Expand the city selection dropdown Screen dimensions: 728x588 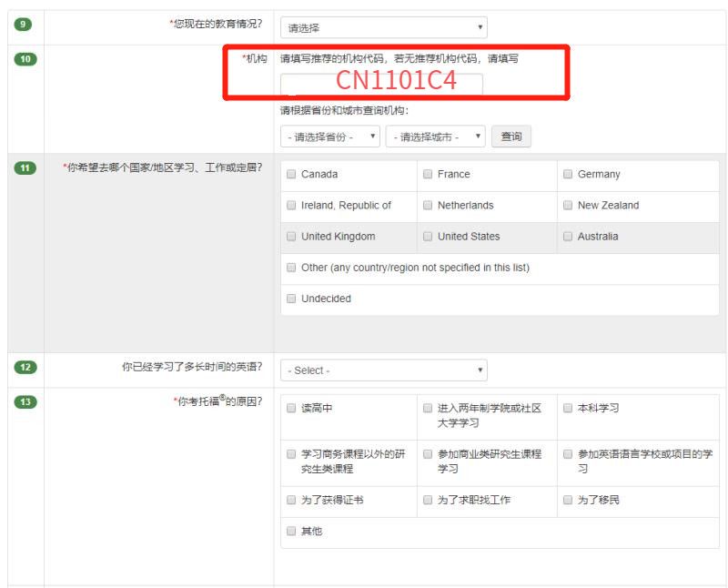pyautogui.click(x=435, y=137)
